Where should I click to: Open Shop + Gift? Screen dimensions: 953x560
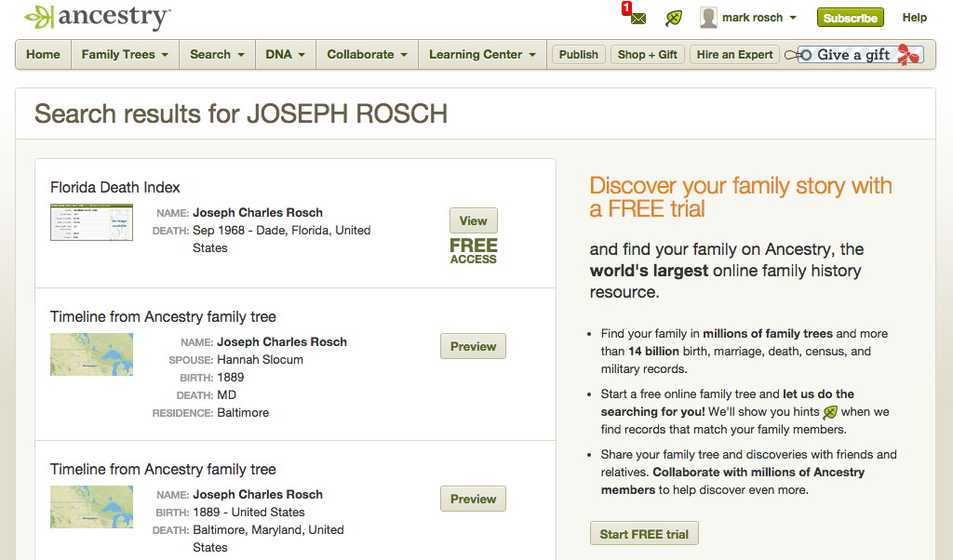click(648, 55)
